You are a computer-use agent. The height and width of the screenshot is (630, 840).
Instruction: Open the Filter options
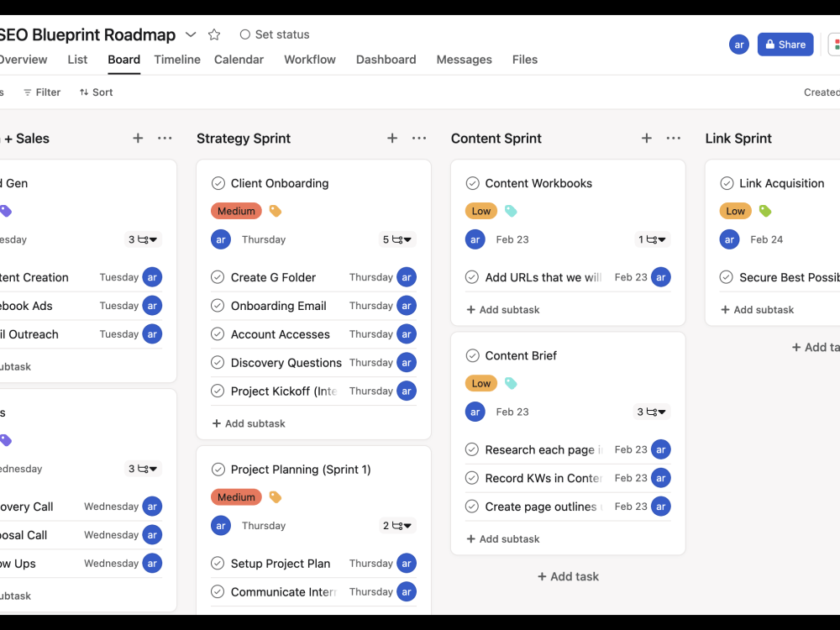pyautogui.click(x=41, y=92)
